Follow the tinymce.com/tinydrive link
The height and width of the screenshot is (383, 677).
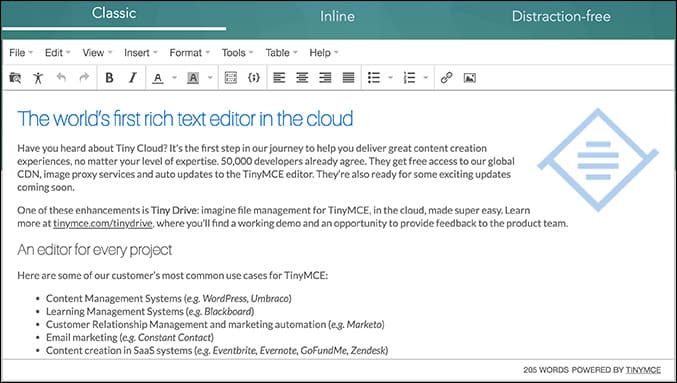click(x=103, y=223)
